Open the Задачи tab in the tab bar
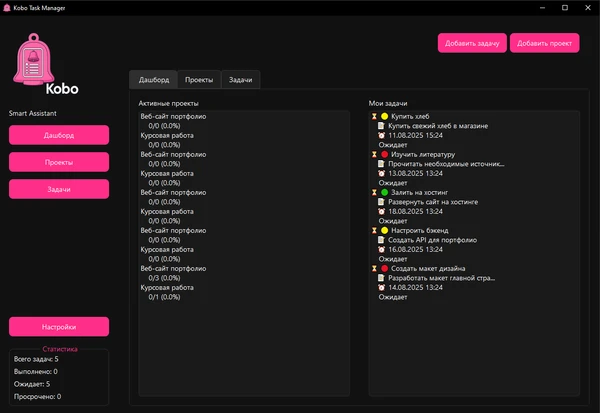Image resolution: width=600 pixels, height=413 pixels. click(x=240, y=79)
